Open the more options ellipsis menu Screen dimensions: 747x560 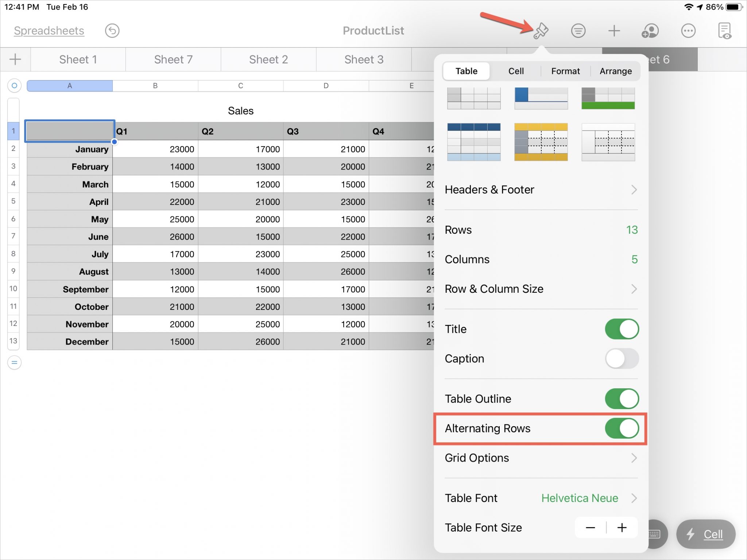tap(689, 31)
